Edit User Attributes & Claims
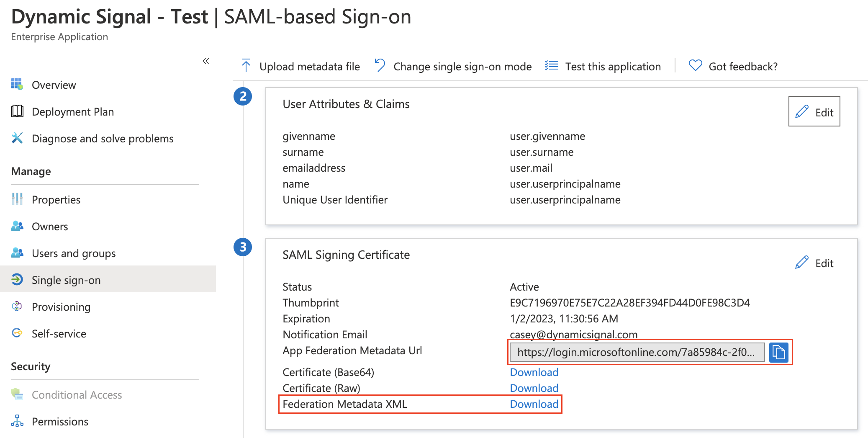Screen dimensions: 868x438 tap(814, 111)
